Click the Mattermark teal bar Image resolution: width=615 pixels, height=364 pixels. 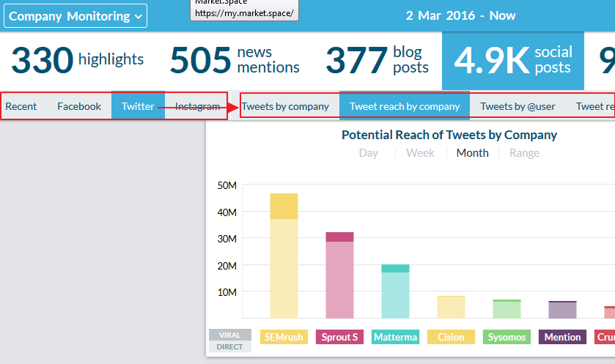(x=395, y=291)
